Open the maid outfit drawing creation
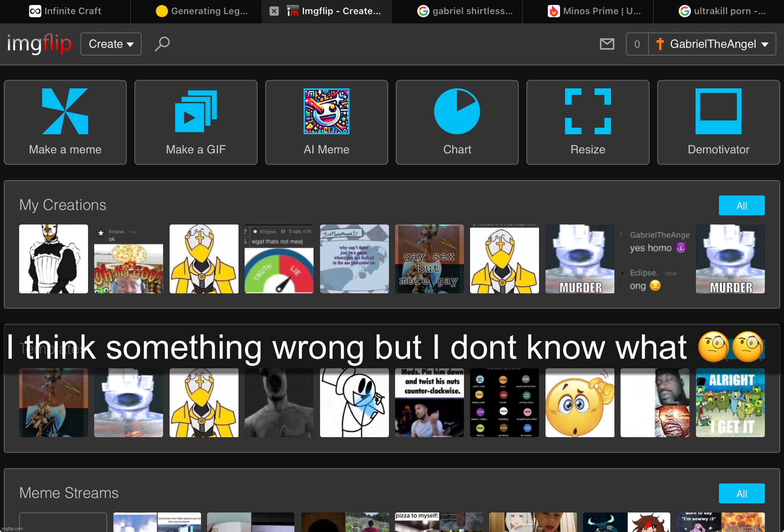Screen dimensions: 784x532 pos(54,259)
